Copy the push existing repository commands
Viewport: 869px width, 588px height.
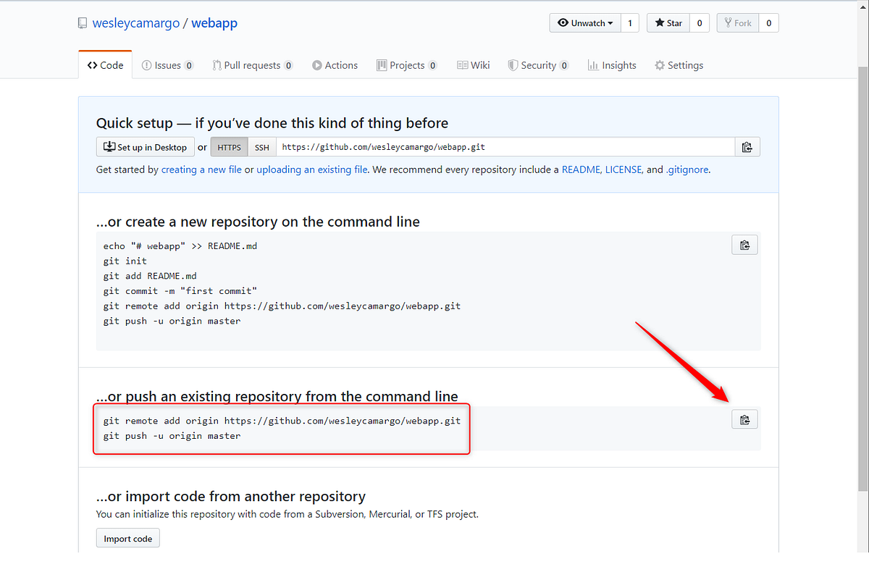[x=744, y=419]
